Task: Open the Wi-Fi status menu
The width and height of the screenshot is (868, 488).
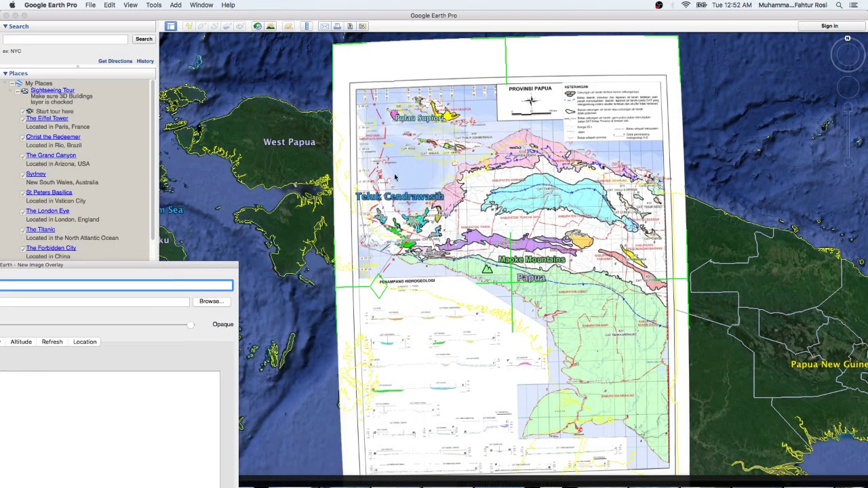Action: [686, 5]
